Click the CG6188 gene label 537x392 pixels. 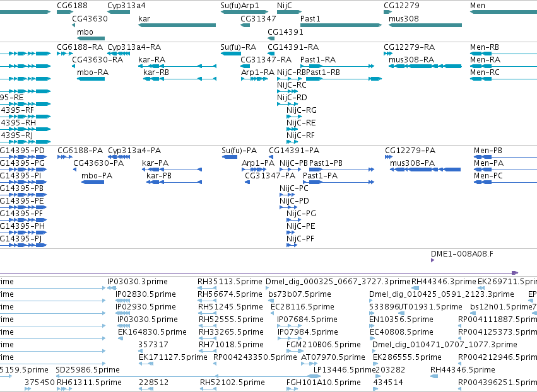[x=73, y=6]
